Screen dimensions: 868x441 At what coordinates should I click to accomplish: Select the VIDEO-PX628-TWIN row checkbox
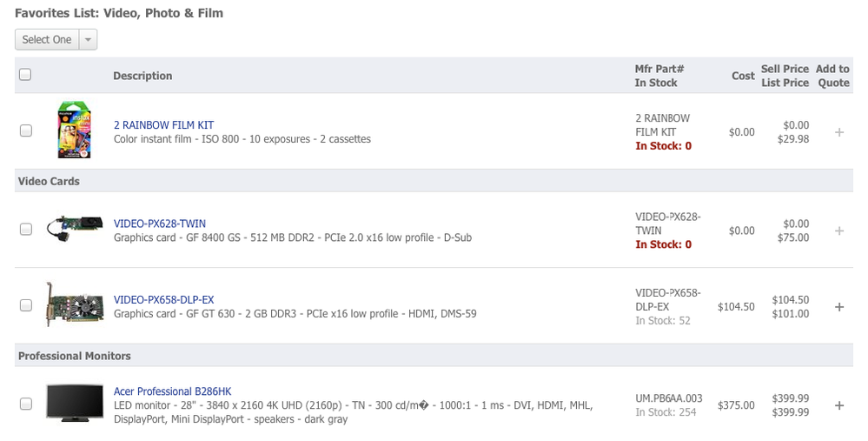click(26, 230)
